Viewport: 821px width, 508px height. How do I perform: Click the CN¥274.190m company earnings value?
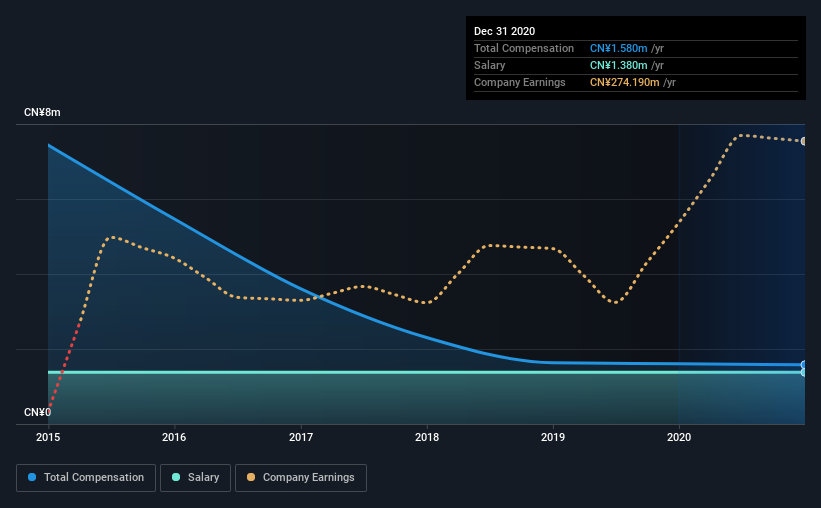pos(624,82)
